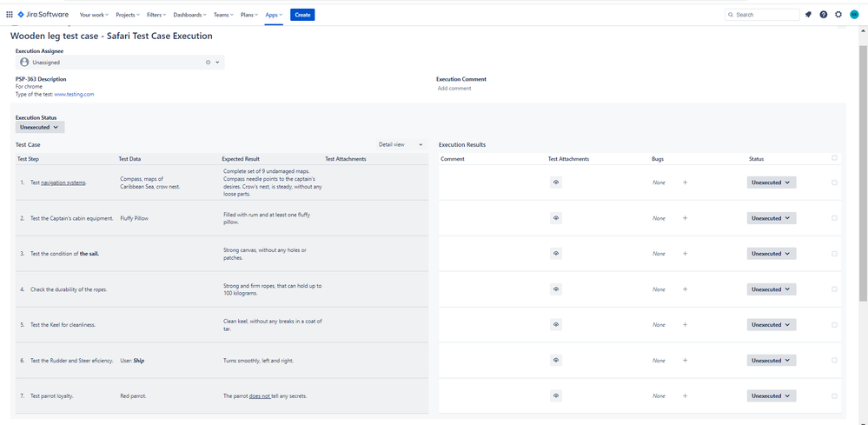Viewport: 868px width, 425px height.
Task: Tick checkbox for the Keel step
Action: pyautogui.click(x=834, y=325)
